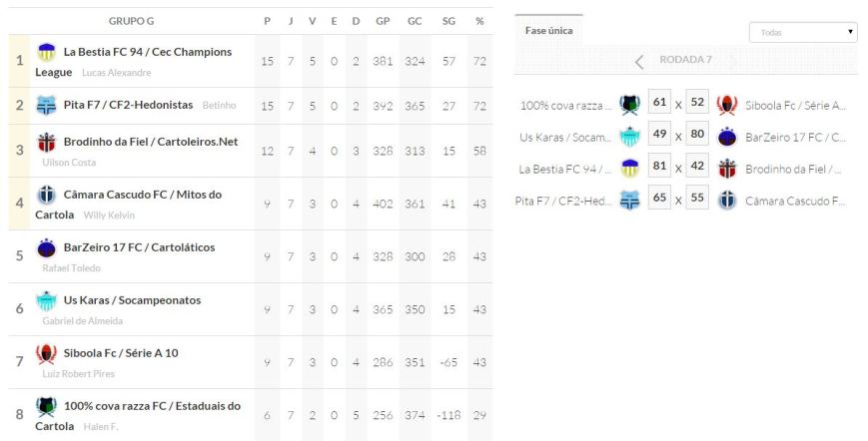Click Brodinho da Fiel crest in standings
Viewport: 868px width, 441px height.
click(47, 142)
